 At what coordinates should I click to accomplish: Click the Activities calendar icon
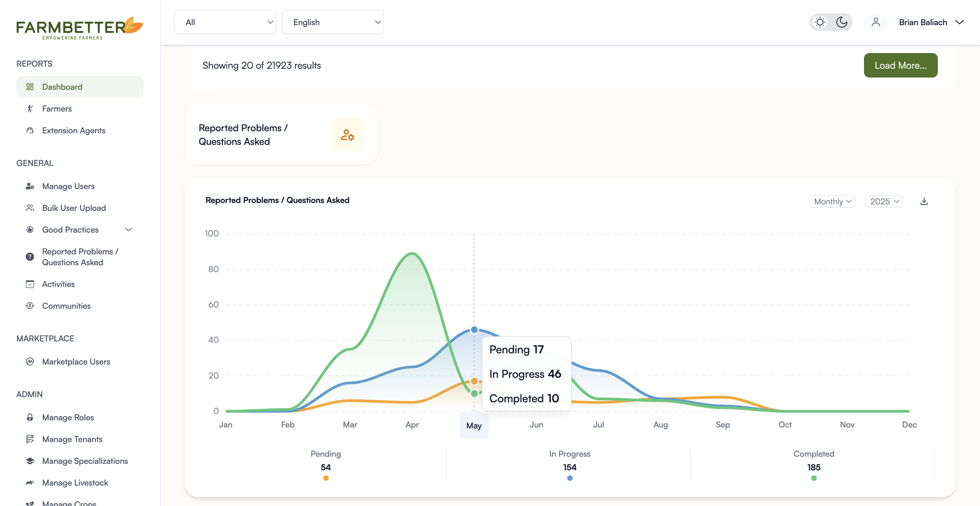30,284
